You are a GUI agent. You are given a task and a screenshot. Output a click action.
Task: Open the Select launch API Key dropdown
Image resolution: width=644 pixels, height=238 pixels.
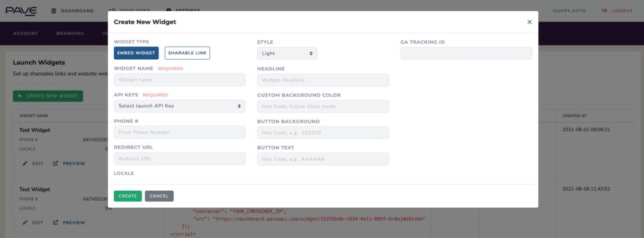179,106
